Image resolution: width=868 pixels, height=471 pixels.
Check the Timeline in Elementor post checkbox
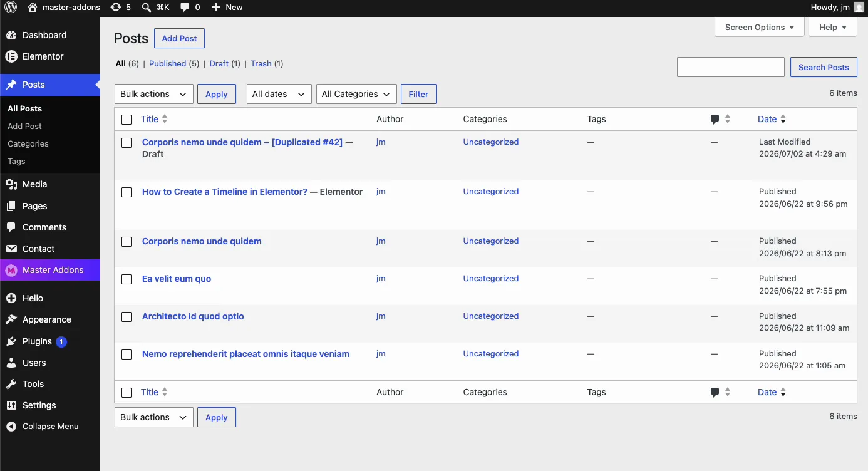[x=127, y=192]
